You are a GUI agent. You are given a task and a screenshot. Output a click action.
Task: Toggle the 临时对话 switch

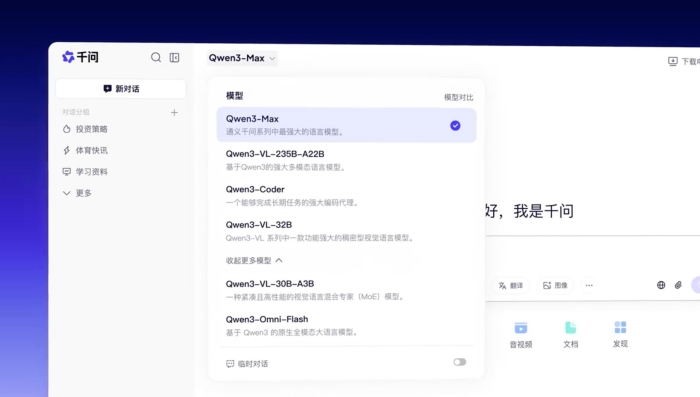pos(460,362)
